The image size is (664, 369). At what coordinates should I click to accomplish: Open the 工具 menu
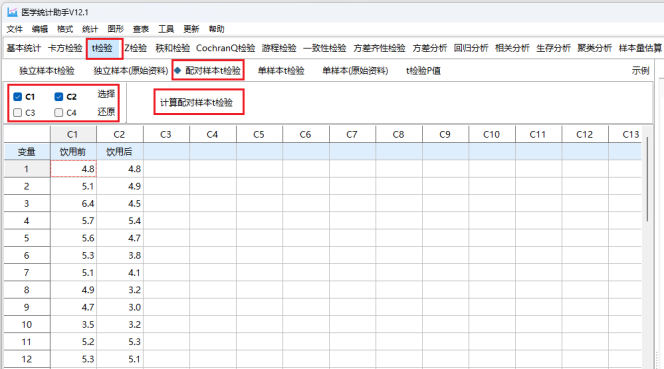click(166, 29)
